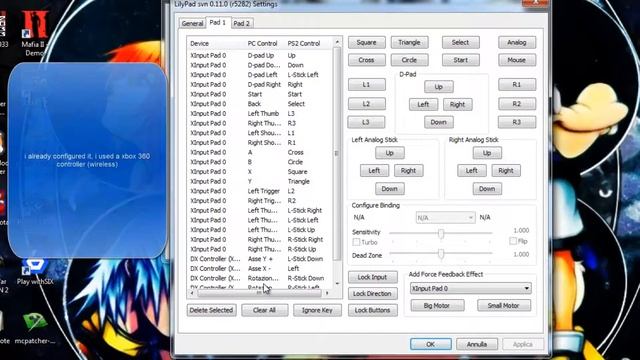640x360 pixels.
Task: Click Right Analog Stick Down button
Action: [x=487, y=189]
